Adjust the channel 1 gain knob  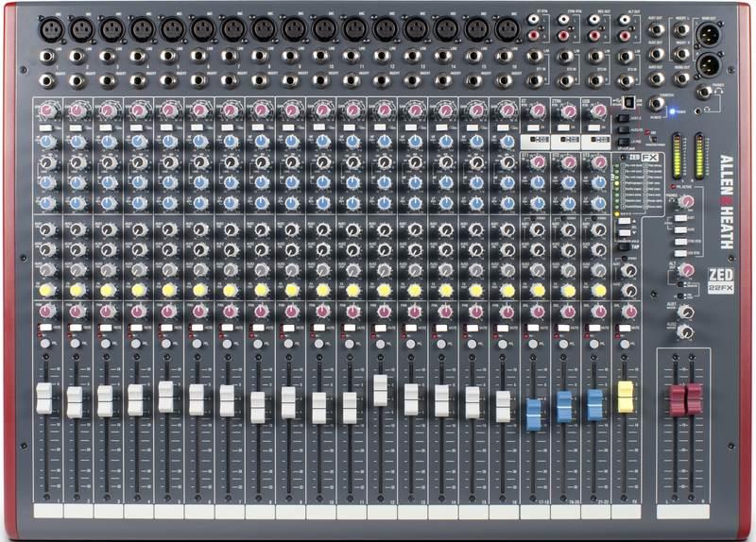[x=47, y=110]
